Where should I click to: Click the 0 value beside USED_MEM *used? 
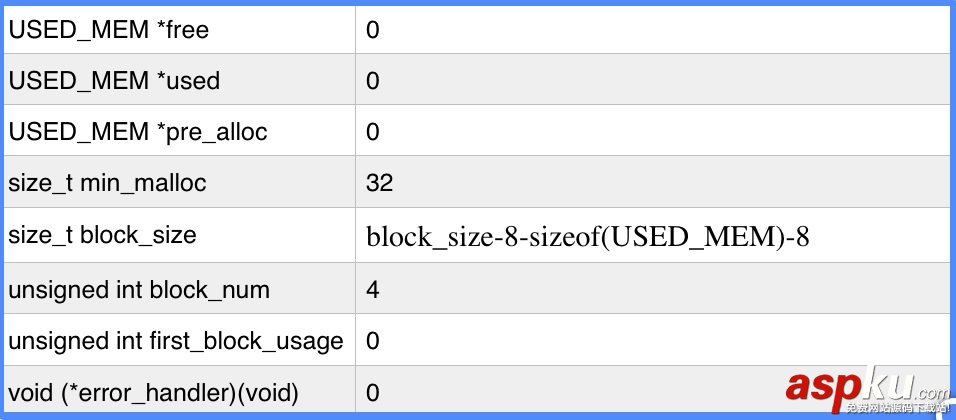(373, 81)
